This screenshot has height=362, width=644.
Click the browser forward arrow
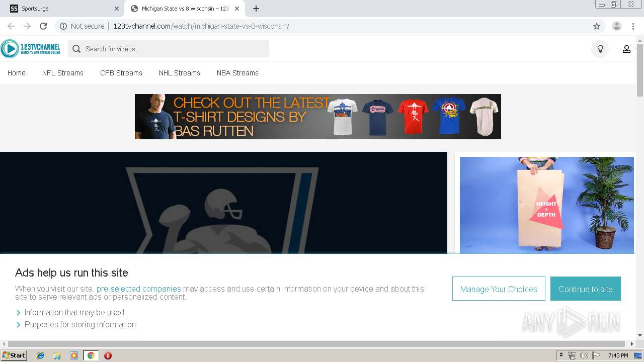27,26
